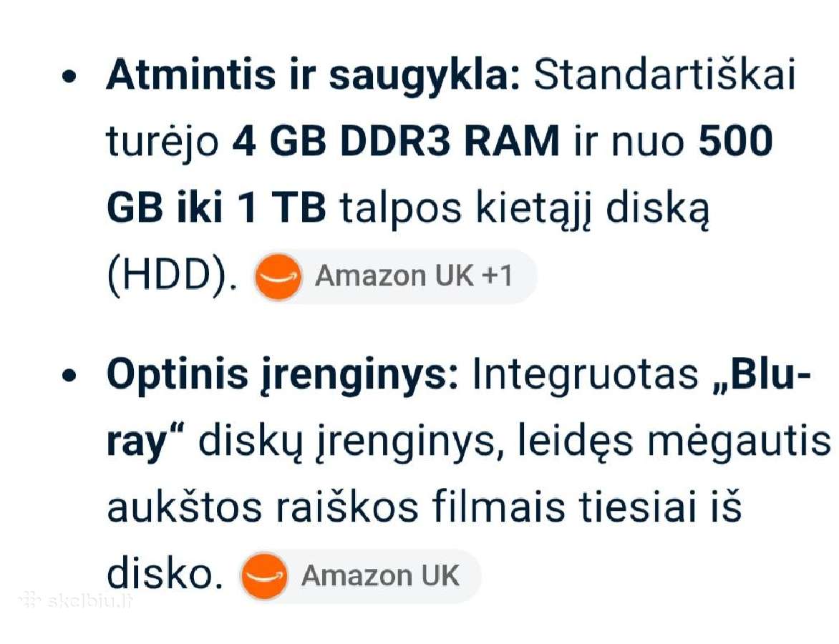Click the word Standartiškai
This screenshot has height=644, width=839.
point(665,74)
